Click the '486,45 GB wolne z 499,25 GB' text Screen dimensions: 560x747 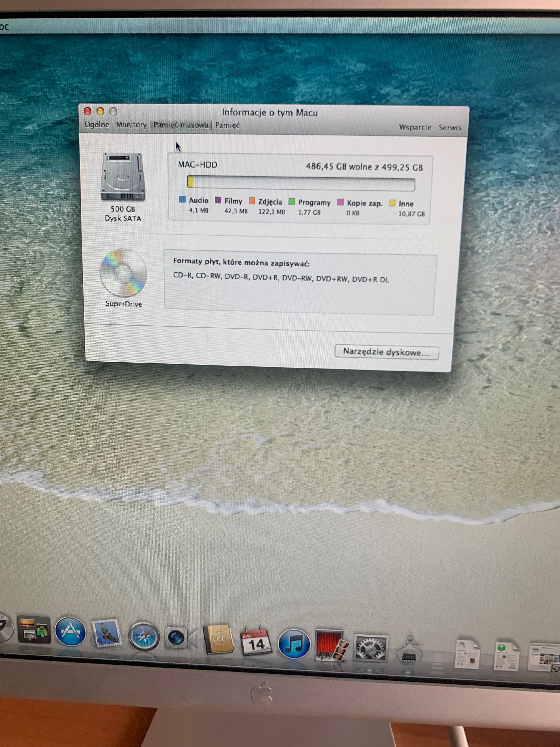pos(364,167)
